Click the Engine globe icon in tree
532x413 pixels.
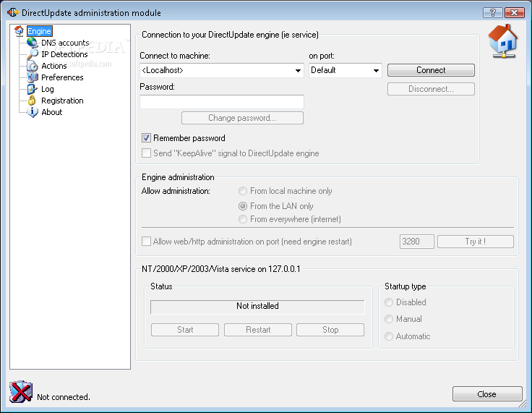click(x=20, y=31)
